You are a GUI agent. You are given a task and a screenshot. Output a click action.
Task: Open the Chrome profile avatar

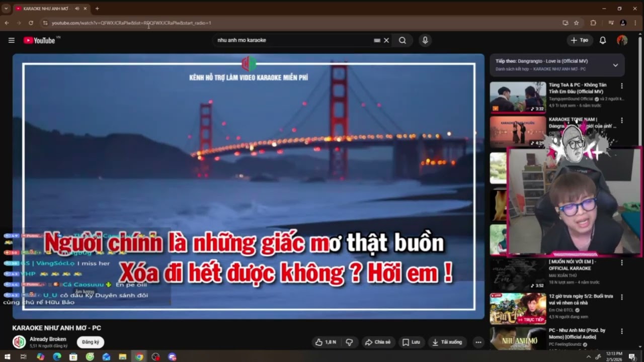pyautogui.click(x=623, y=23)
